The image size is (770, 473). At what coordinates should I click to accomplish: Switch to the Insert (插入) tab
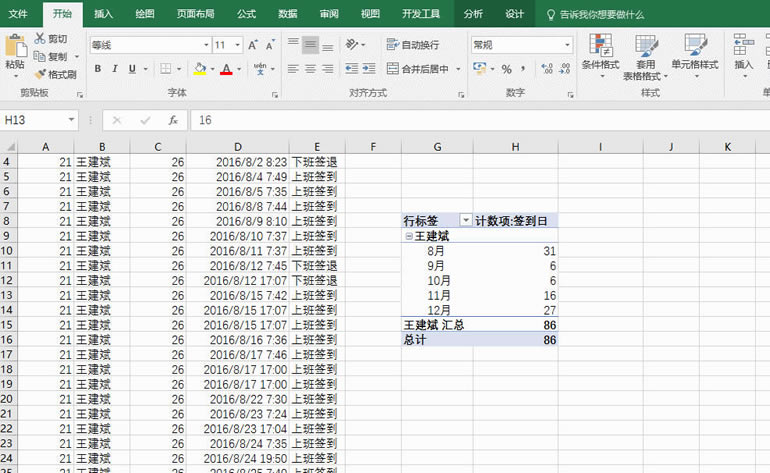point(103,14)
